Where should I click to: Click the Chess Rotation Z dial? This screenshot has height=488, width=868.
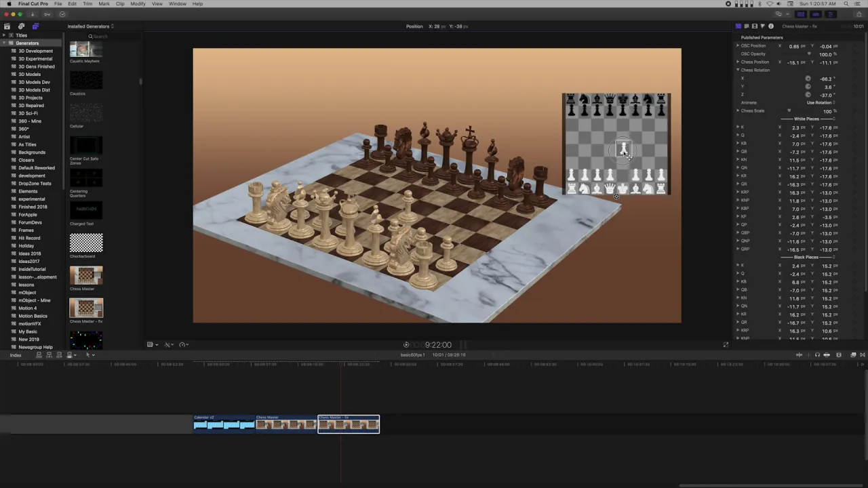808,95
